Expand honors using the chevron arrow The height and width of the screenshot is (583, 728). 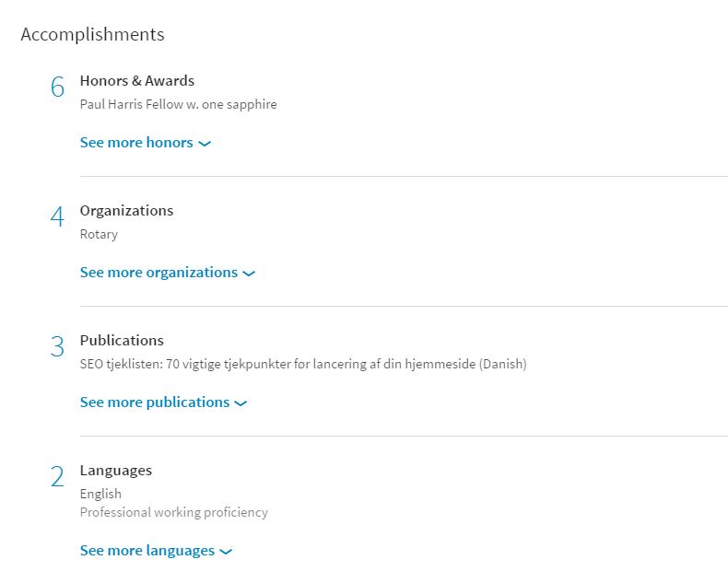pos(205,144)
